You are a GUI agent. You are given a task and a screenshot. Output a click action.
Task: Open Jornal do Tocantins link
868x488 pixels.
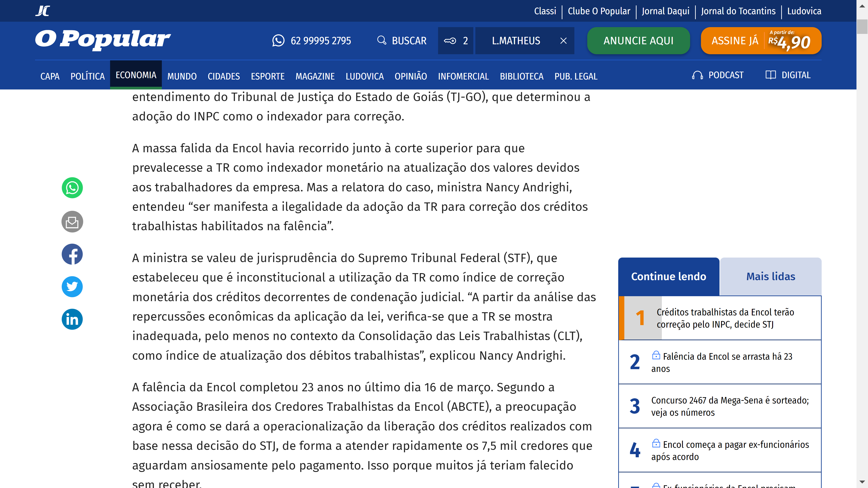[x=738, y=11]
